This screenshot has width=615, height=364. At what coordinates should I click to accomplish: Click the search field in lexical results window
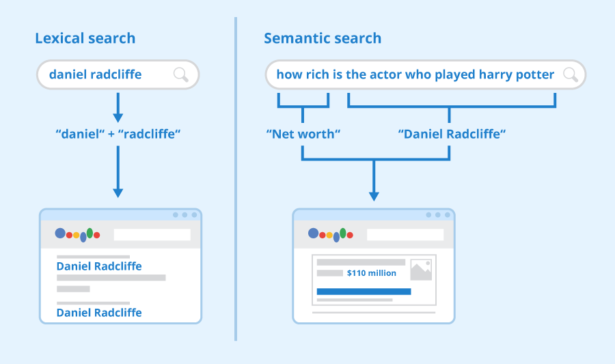tap(152, 234)
